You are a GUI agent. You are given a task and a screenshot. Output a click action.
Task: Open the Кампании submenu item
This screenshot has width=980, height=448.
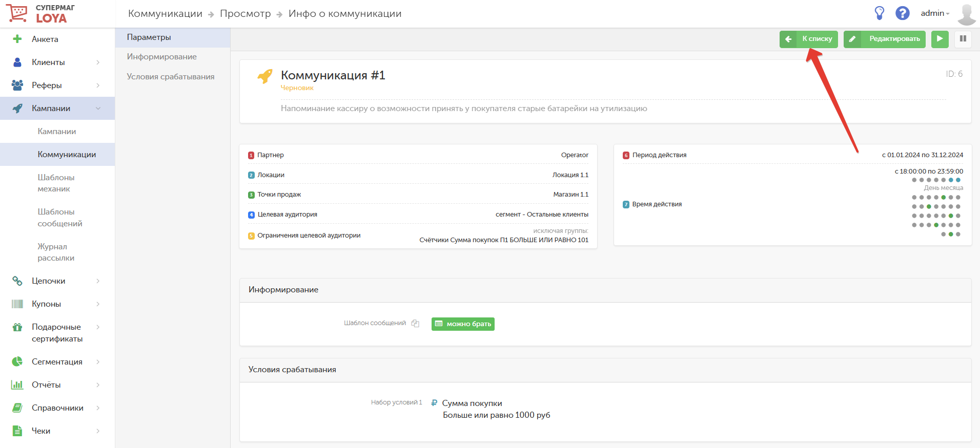pos(57,131)
